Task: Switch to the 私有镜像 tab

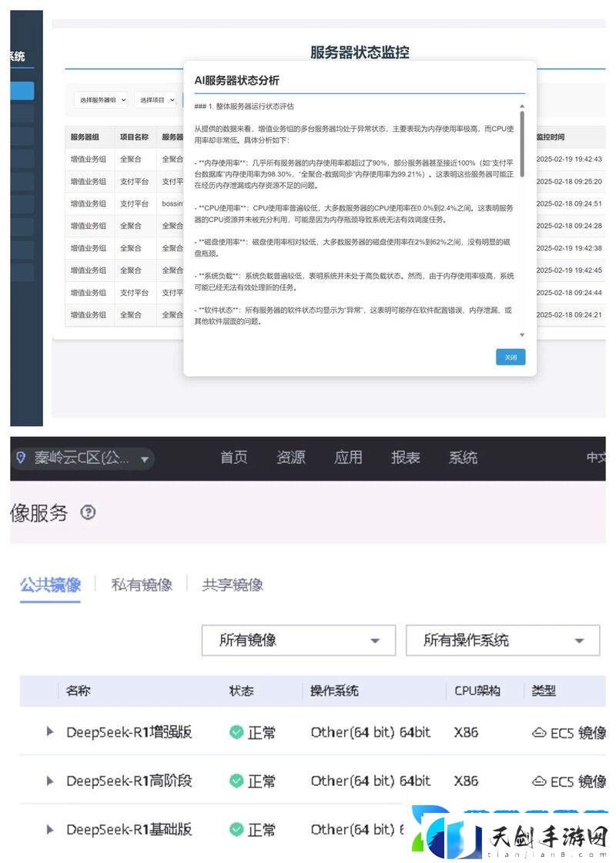Action: coord(142,585)
